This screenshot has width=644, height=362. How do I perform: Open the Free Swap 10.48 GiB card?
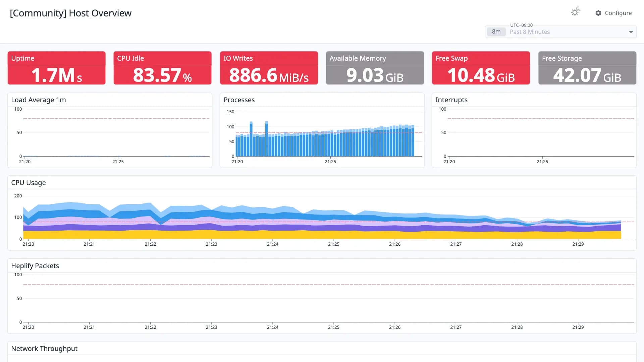point(481,68)
